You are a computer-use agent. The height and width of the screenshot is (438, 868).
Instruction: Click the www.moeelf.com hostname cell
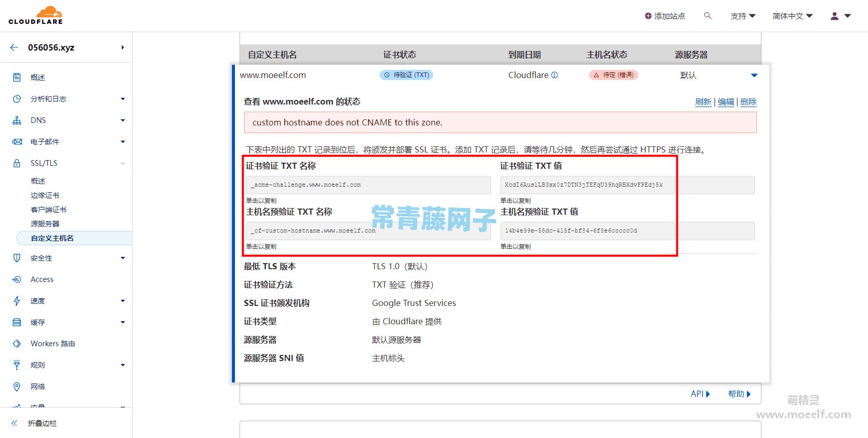tap(273, 75)
